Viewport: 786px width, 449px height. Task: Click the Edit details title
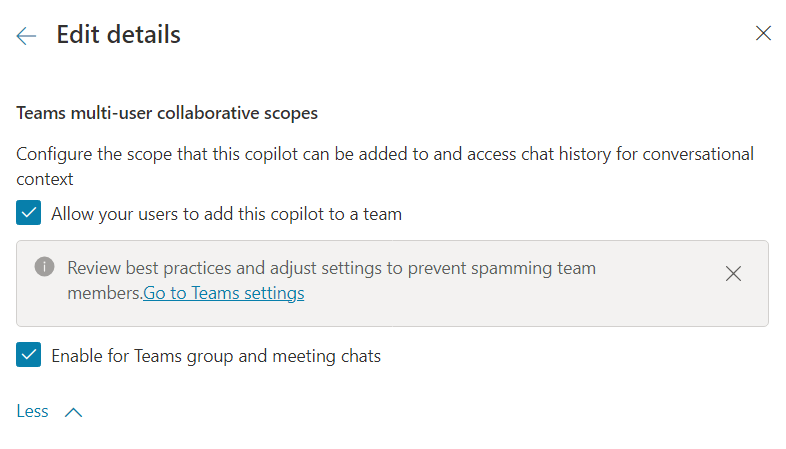pyautogui.click(x=118, y=35)
